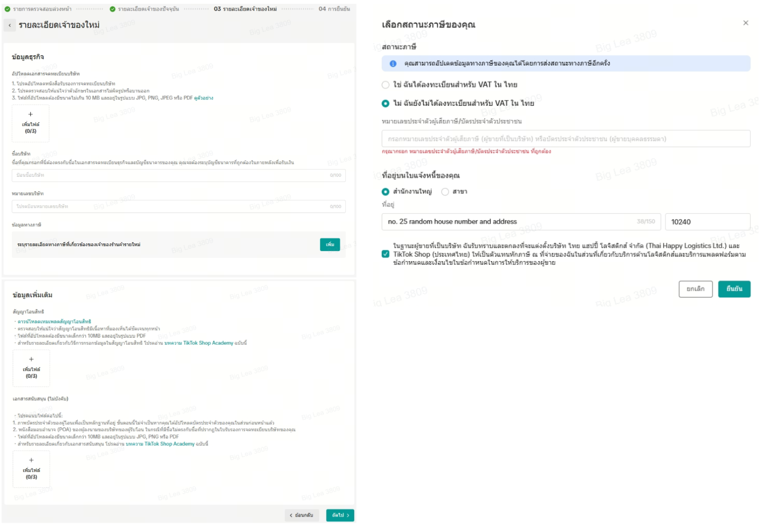The height and width of the screenshot is (532, 769).
Task: Click step 03 รายละเอียดเจ้าของใหม่ in the stepper
Action: (245, 9)
